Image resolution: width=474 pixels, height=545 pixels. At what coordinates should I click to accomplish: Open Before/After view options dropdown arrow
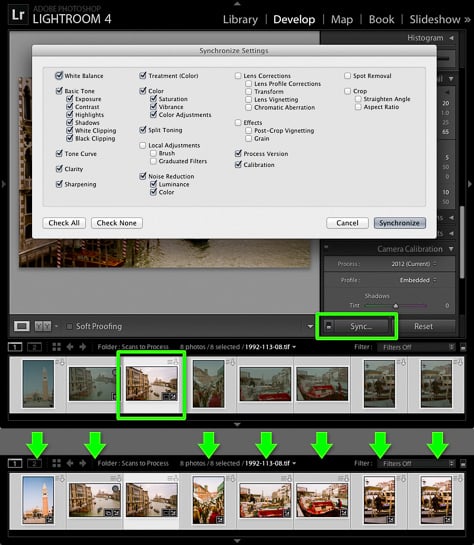tap(56, 326)
